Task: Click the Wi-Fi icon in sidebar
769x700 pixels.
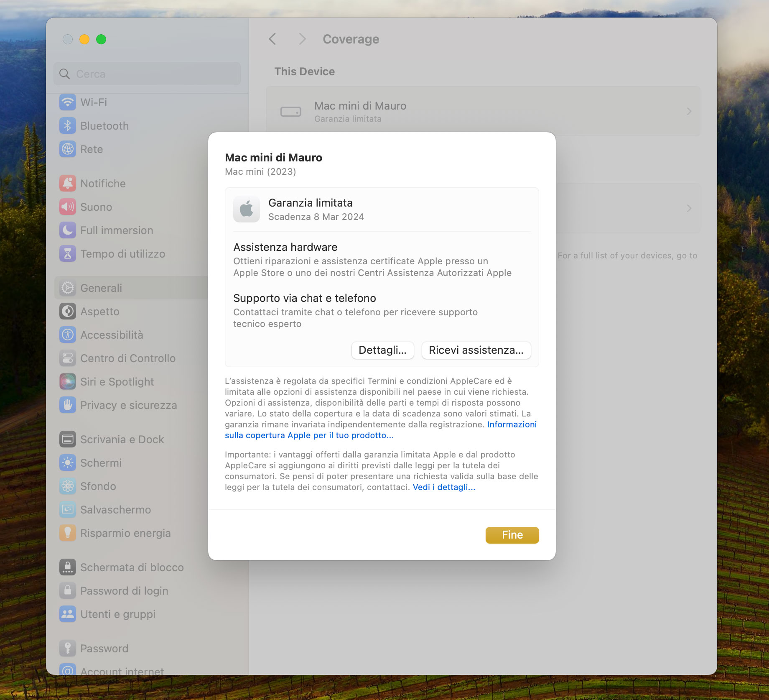Action: coord(68,102)
